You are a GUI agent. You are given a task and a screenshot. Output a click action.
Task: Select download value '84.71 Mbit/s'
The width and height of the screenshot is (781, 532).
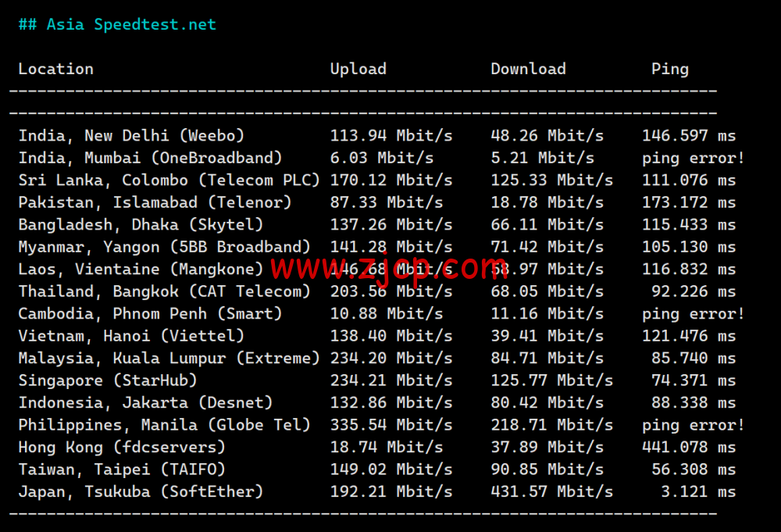[x=547, y=358]
